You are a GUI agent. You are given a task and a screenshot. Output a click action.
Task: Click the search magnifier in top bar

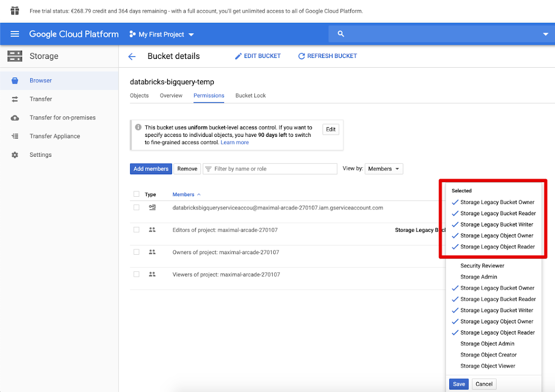pyautogui.click(x=340, y=34)
